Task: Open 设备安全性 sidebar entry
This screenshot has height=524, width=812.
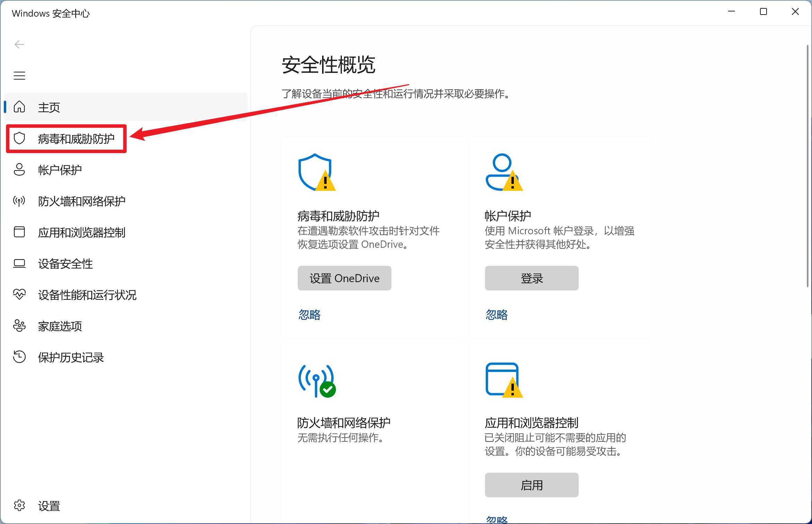Action: [x=126, y=263]
